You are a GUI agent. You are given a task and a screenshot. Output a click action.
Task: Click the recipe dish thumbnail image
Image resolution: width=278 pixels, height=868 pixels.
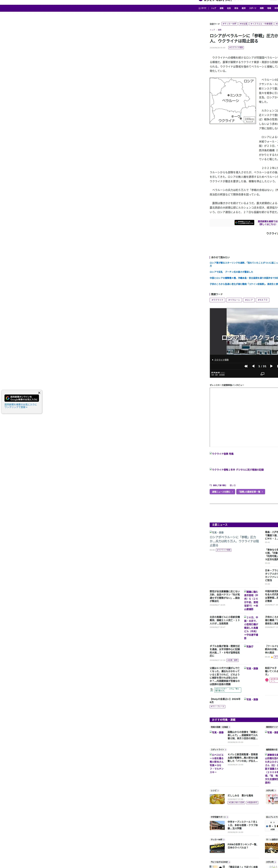point(217,799)
